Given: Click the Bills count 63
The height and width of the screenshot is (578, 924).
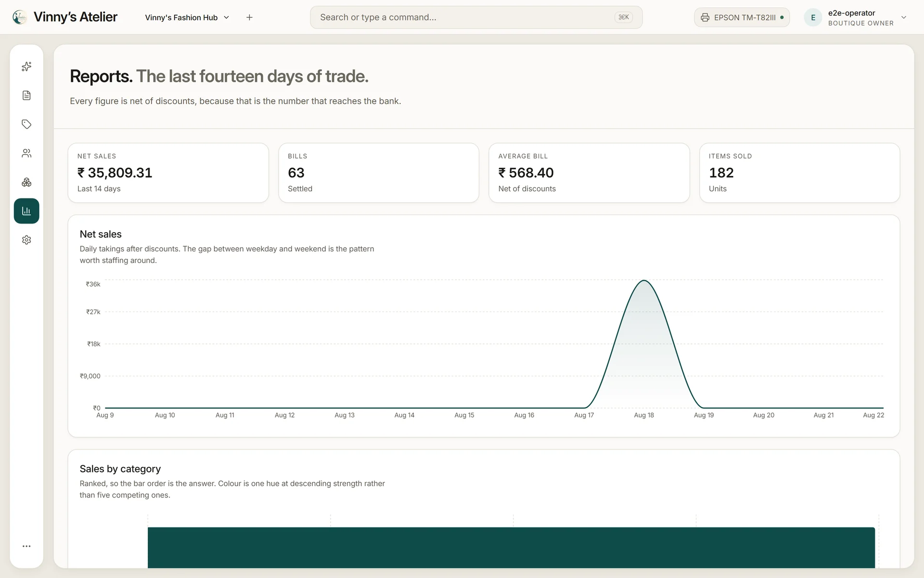Looking at the screenshot, I should coord(296,172).
